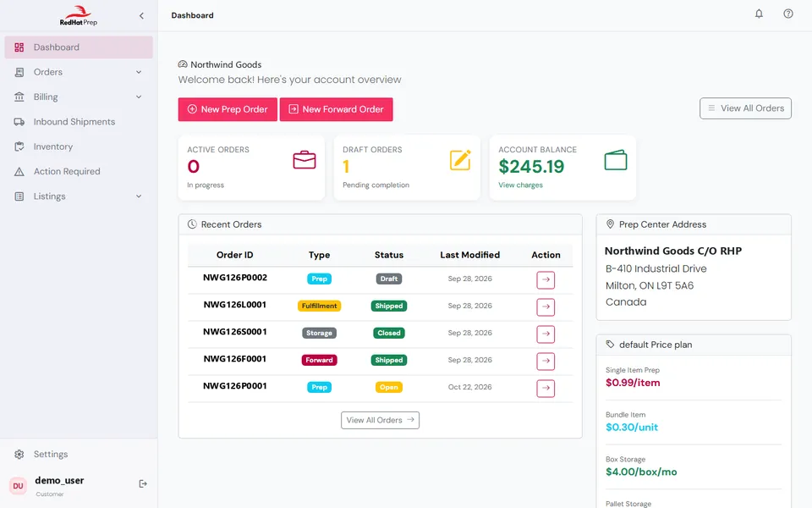Open order NWG126S0001 with its arrow

point(546,334)
